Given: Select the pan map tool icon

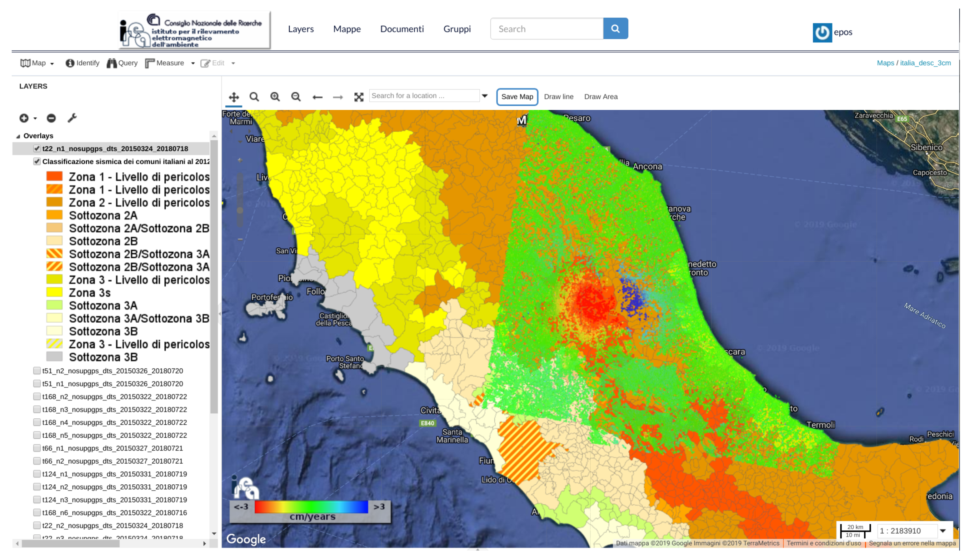Looking at the screenshot, I should pos(234,97).
